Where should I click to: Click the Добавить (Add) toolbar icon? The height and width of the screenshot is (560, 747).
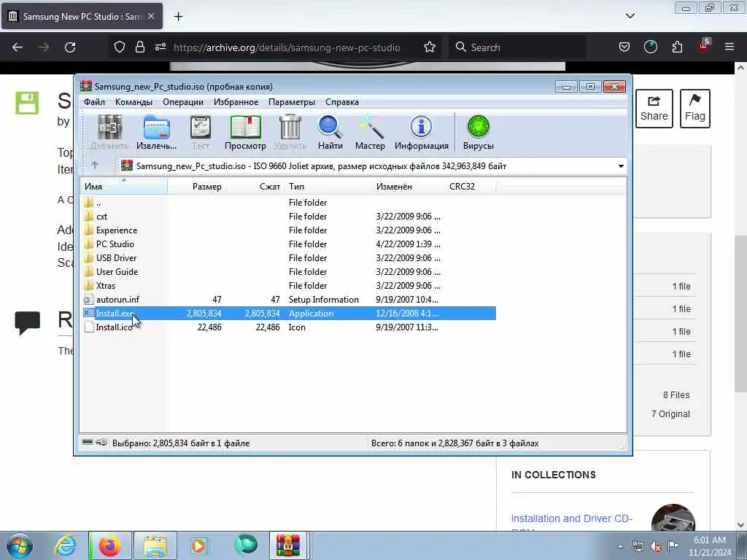click(x=109, y=133)
